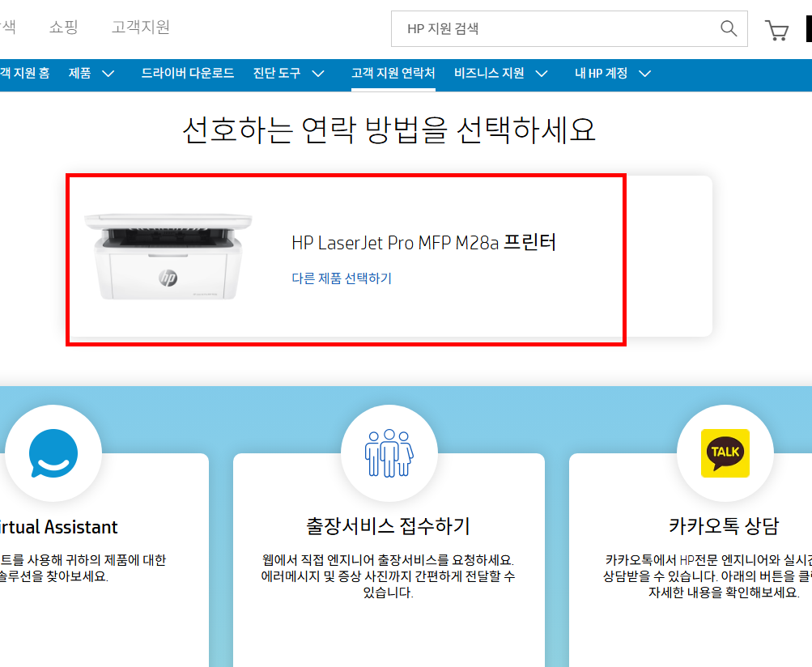Open the shopping cart icon
Viewport: 812px width, 667px height.
pos(776,30)
